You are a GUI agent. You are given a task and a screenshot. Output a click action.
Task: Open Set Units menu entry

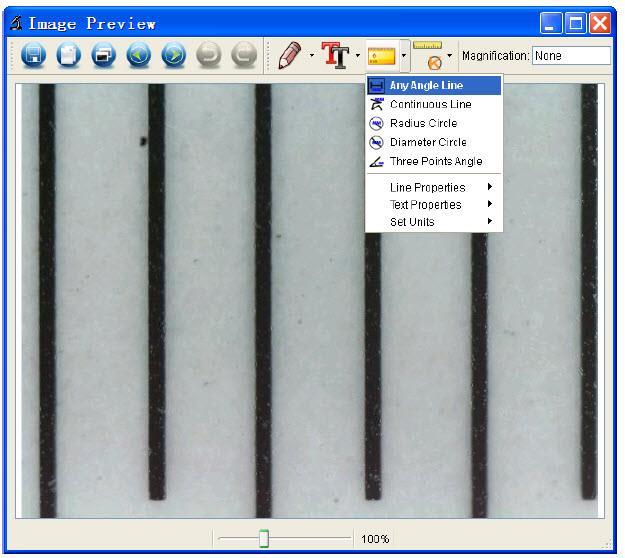434,222
